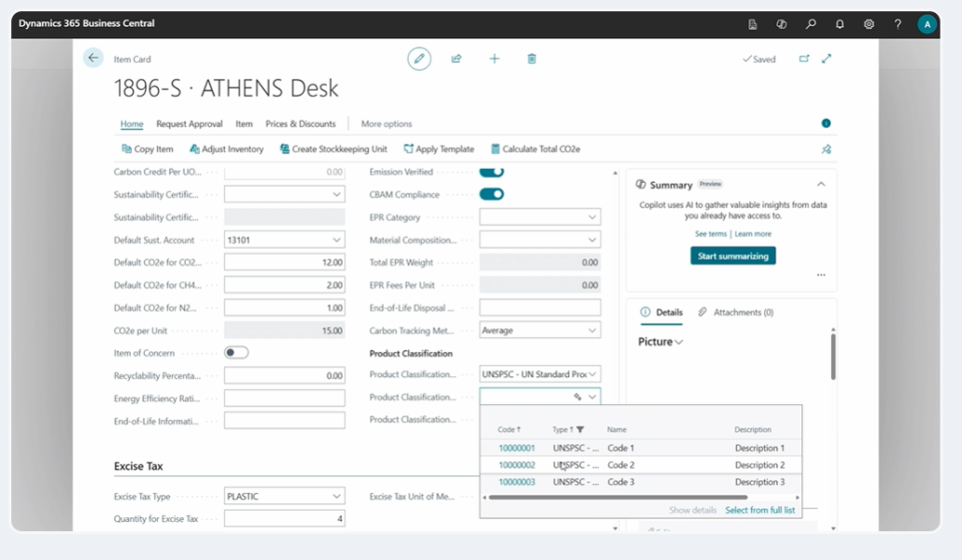Open More options
The image size is (962, 560).
(387, 124)
